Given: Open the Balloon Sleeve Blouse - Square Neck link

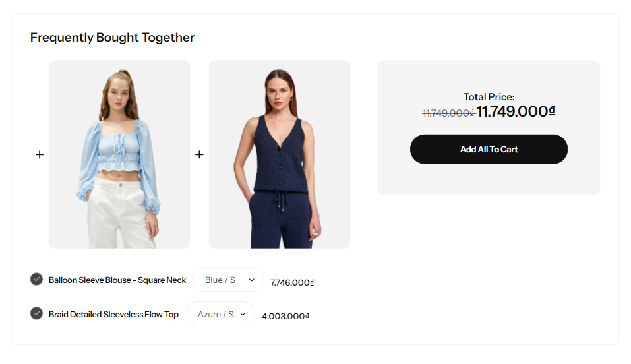Looking at the screenshot, I should point(117,280).
